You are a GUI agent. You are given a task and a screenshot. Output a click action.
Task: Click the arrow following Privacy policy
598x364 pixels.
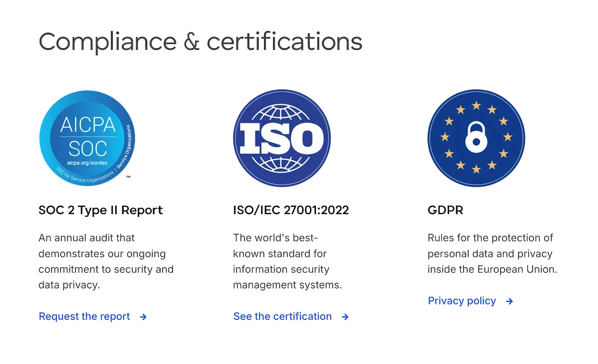tap(509, 301)
